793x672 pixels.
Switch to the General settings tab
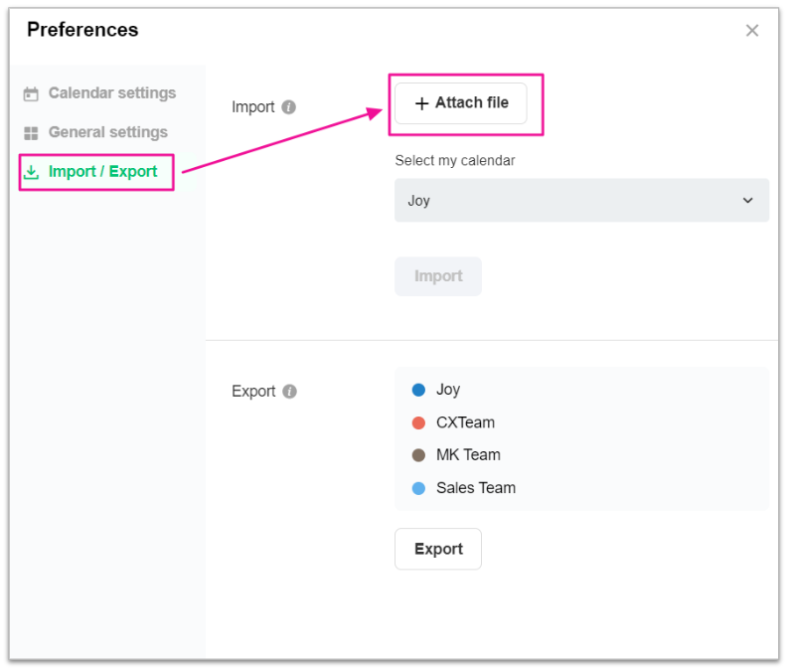tap(107, 132)
